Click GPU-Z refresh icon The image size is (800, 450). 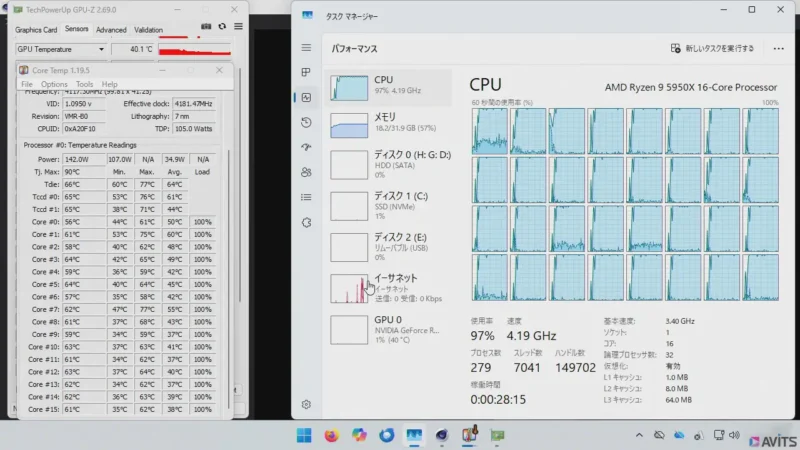point(222,26)
